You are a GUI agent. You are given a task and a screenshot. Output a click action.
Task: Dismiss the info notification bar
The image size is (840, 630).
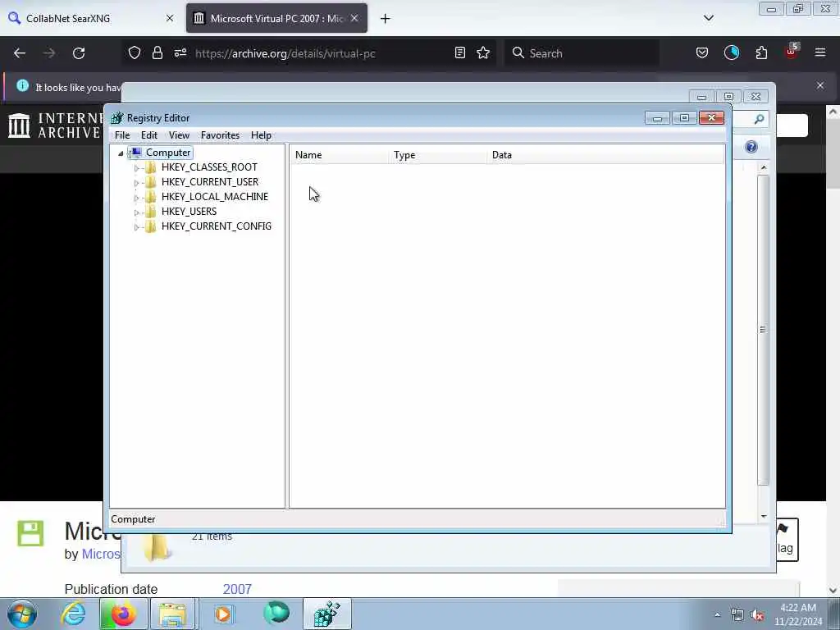pyautogui.click(x=820, y=85)
